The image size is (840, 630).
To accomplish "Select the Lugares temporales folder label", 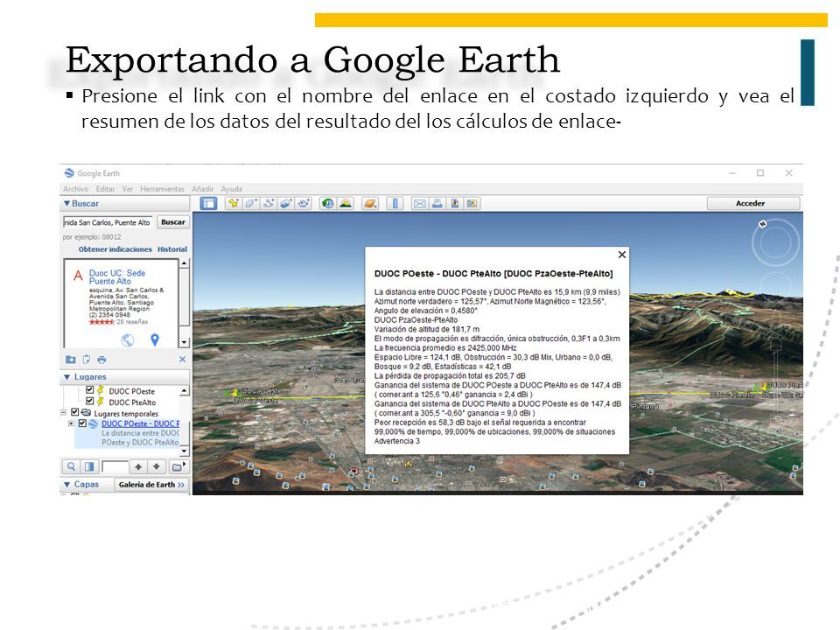I will pyautogui.click(x=126, y=414).
